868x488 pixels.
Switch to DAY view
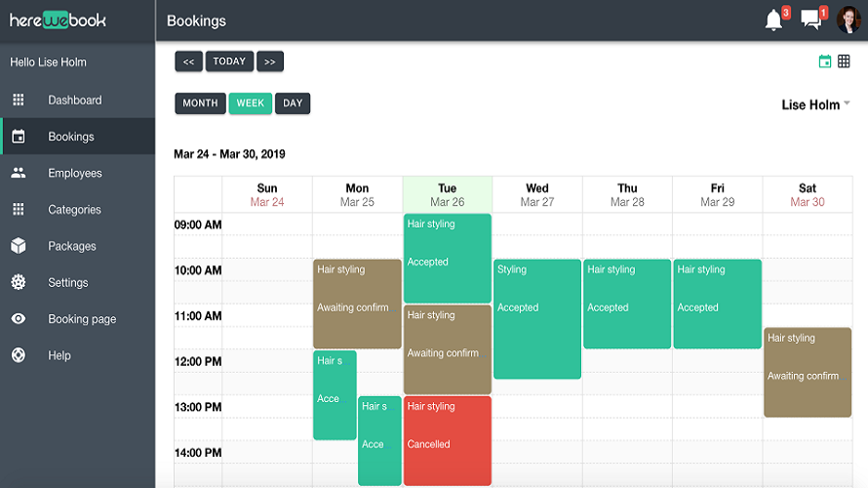293,103
